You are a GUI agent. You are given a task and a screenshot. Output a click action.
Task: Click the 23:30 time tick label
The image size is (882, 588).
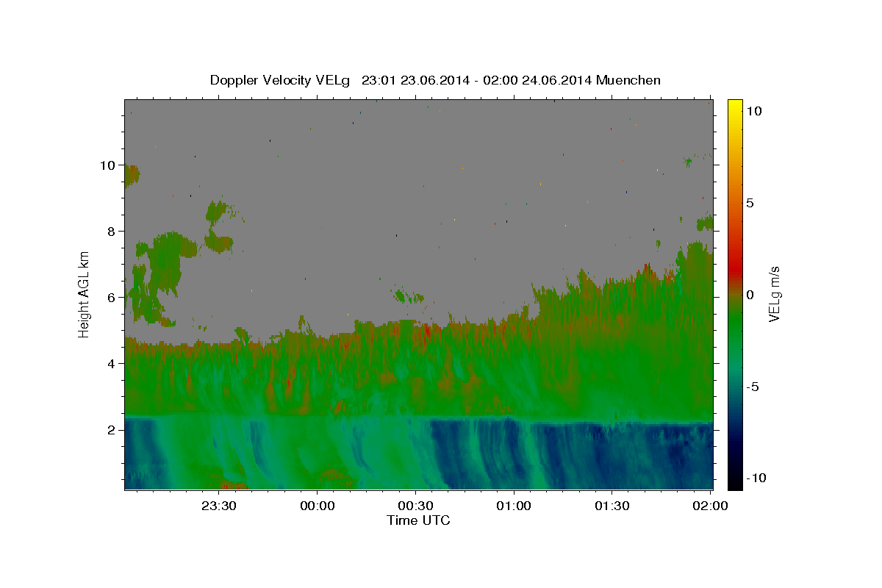click(219, 506)
